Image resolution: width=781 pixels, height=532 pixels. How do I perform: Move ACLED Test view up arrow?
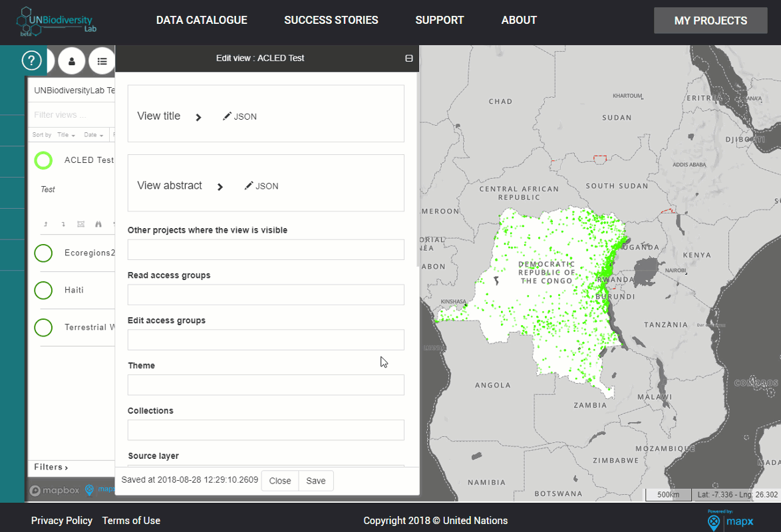(x=46, y=224)
